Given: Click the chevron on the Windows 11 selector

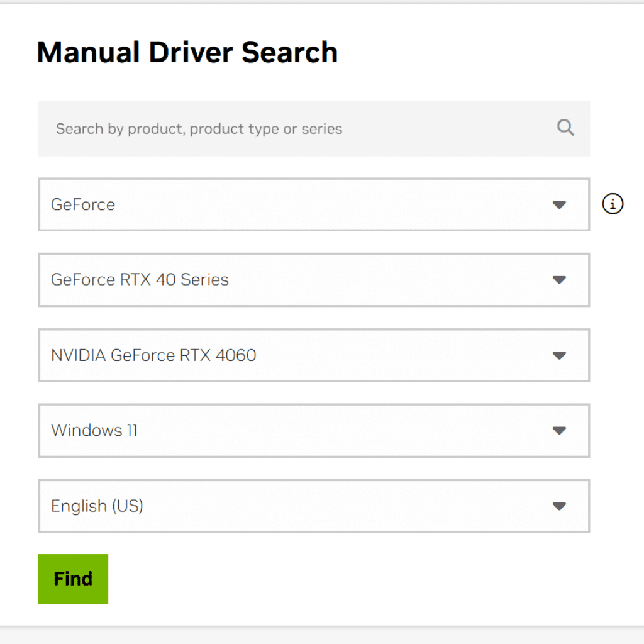Looking at the screenshot, I should pos(559,431).
